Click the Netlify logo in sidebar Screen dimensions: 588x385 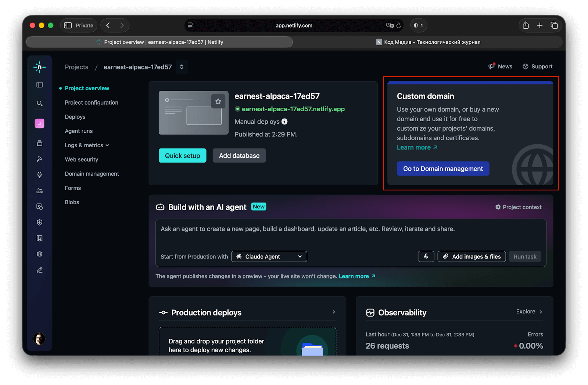pos(39,67)
